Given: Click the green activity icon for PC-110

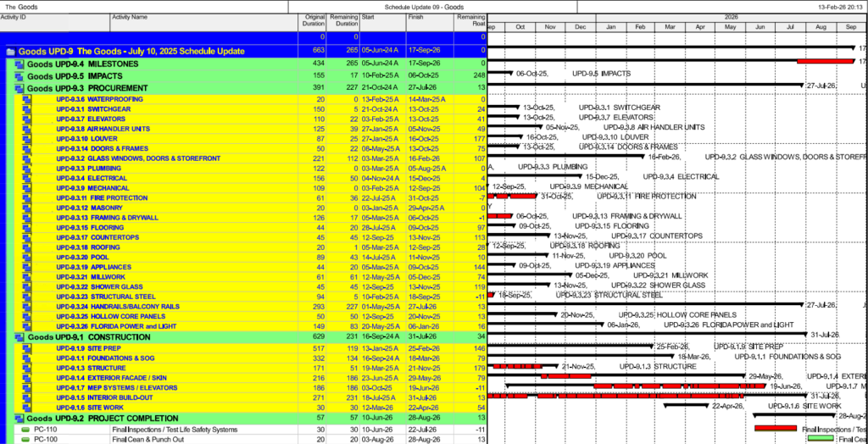Looking at the screenshot, I should [25, 430].
